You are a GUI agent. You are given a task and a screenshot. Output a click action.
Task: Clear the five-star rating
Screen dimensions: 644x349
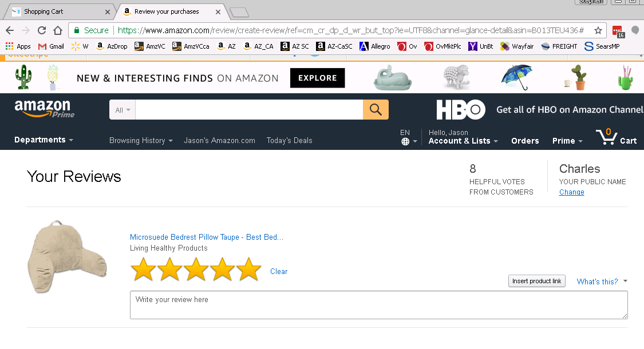click(x=279, y=271)
